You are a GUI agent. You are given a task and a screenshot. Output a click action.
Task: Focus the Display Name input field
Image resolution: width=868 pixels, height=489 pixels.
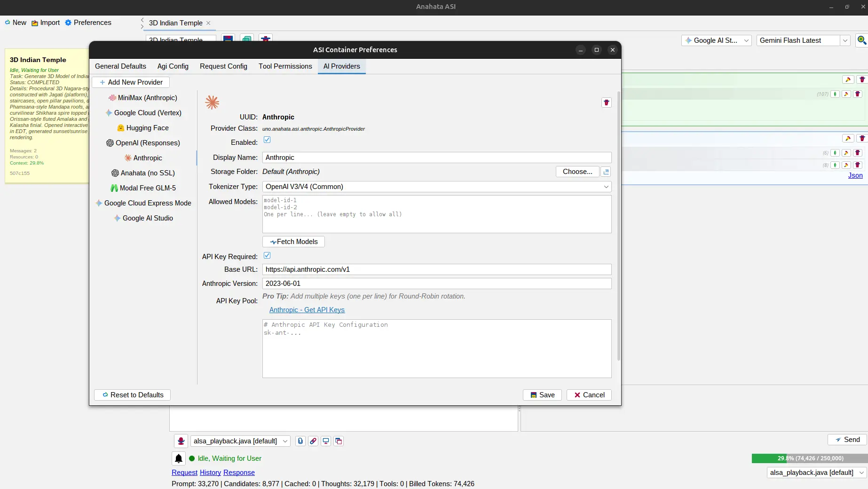437,158
